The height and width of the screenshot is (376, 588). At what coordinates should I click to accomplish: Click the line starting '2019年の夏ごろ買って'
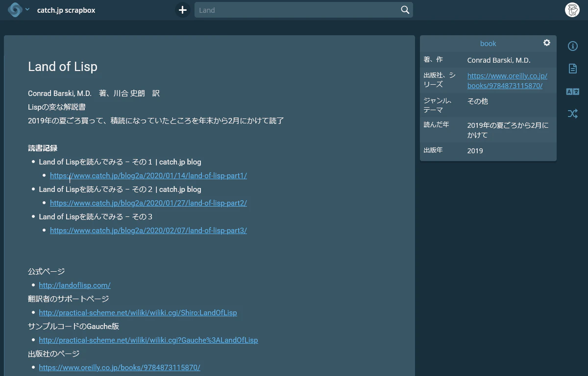(x=156, y=120)
